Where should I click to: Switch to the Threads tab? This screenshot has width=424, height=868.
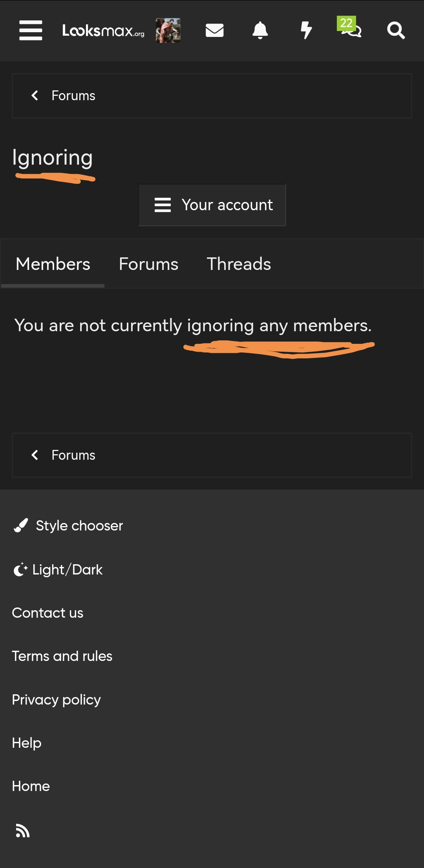tap(239, 264)
